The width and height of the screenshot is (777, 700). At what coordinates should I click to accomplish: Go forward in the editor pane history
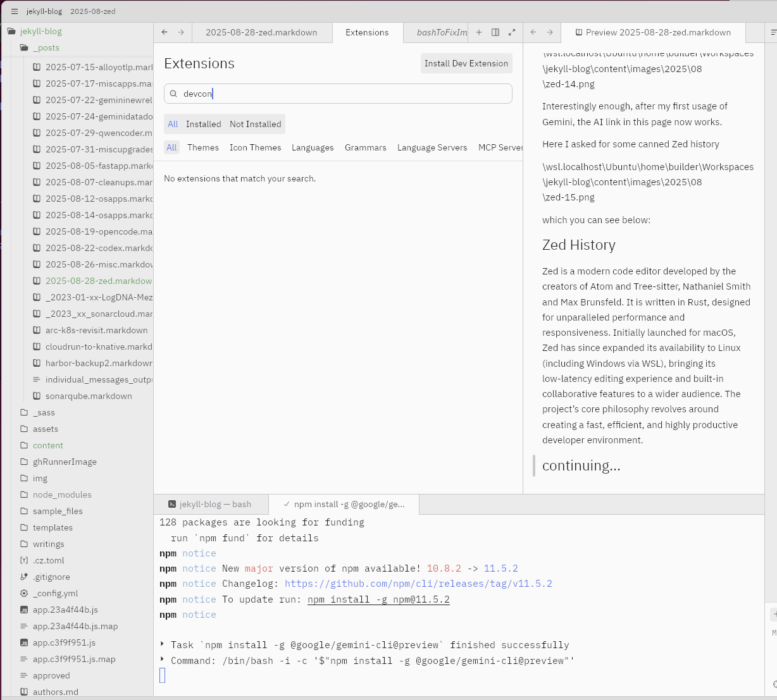pos(181,32)
